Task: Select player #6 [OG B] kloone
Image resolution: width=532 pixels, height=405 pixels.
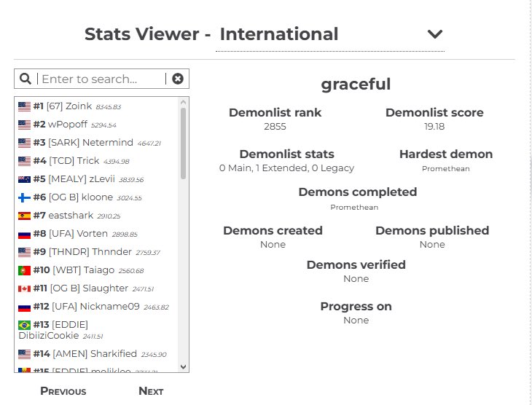Action: pyautogui.click(x=96, y=197)
